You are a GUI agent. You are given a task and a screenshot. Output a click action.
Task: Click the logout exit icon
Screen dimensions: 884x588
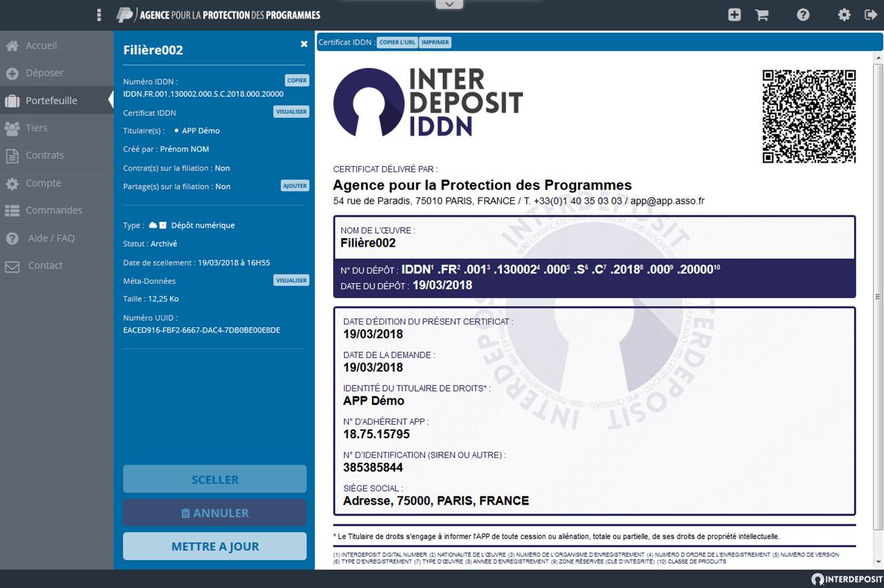(x=871, y=15)
